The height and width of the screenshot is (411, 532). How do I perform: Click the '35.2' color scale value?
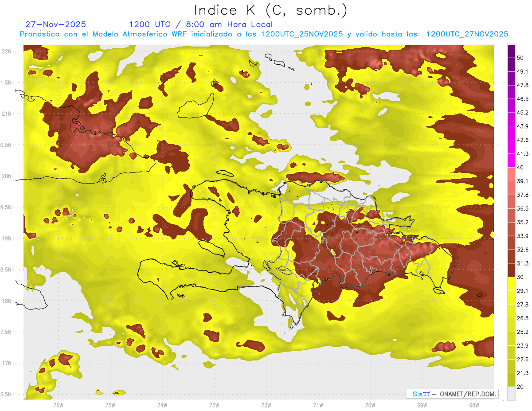[x=523, y=223]
